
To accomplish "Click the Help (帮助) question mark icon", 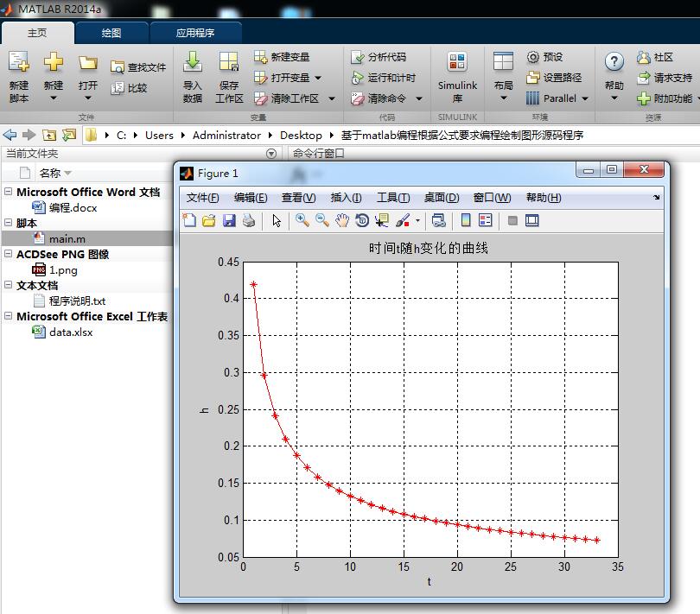I will click(x=614, y=61).
